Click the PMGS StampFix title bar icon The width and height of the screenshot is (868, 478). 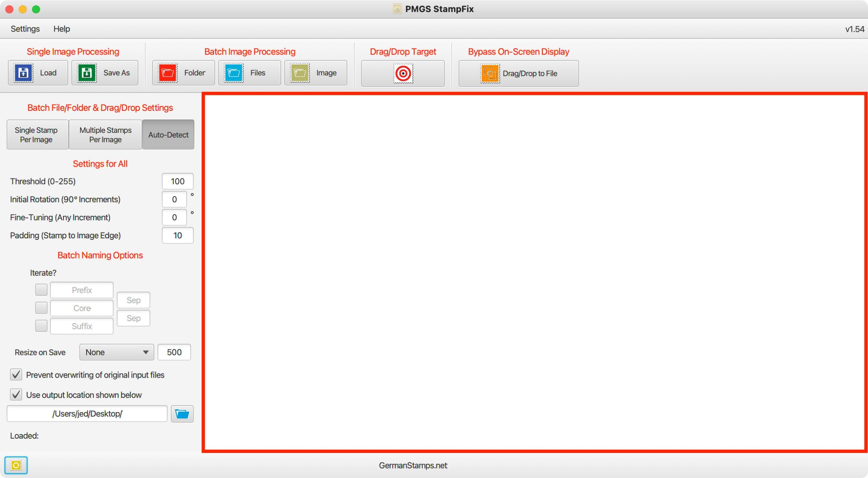[x=397, y=9]
